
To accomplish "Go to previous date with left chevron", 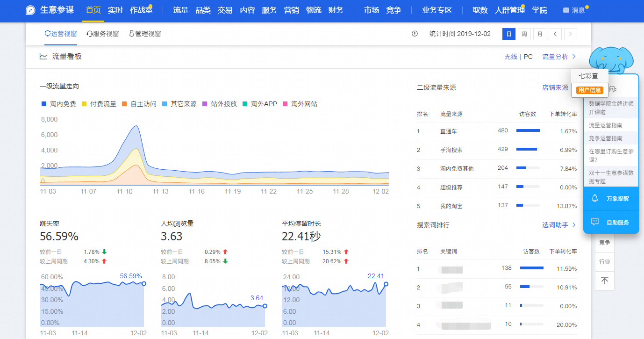I will click(x=555, y=34).
